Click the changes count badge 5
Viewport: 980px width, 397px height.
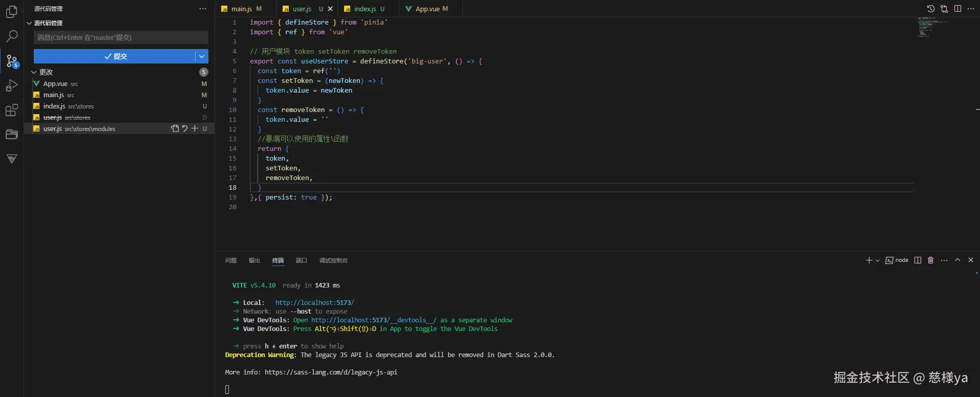point(204,72)
